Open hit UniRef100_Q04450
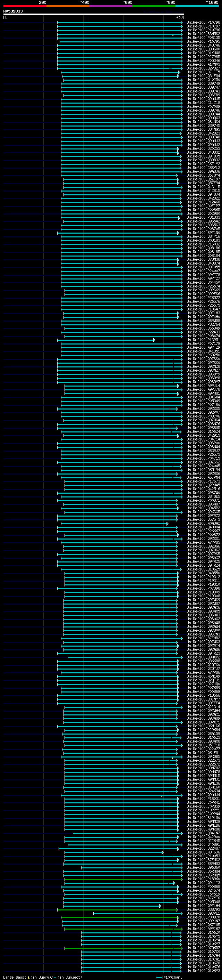 tap(203, 283)
